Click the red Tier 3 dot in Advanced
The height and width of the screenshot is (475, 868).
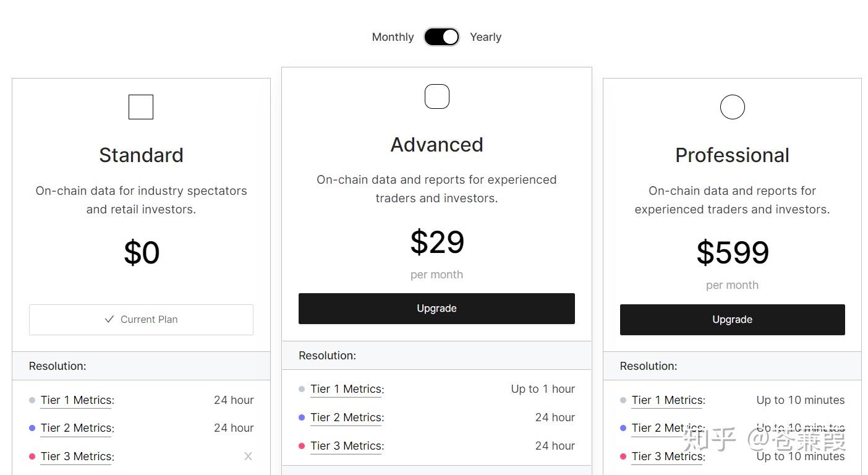(x=302, y=446)
